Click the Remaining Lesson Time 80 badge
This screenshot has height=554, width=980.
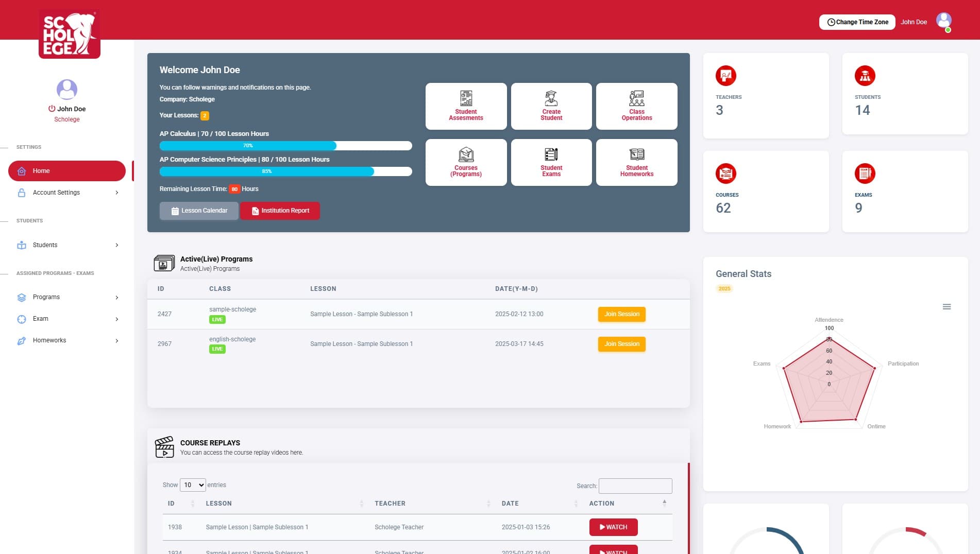234,189
